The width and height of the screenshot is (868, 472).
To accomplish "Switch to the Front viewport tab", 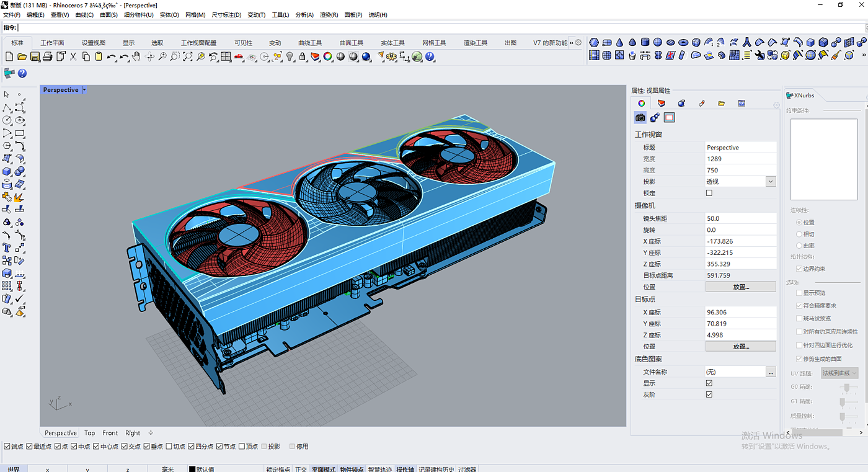I will 110,433.
